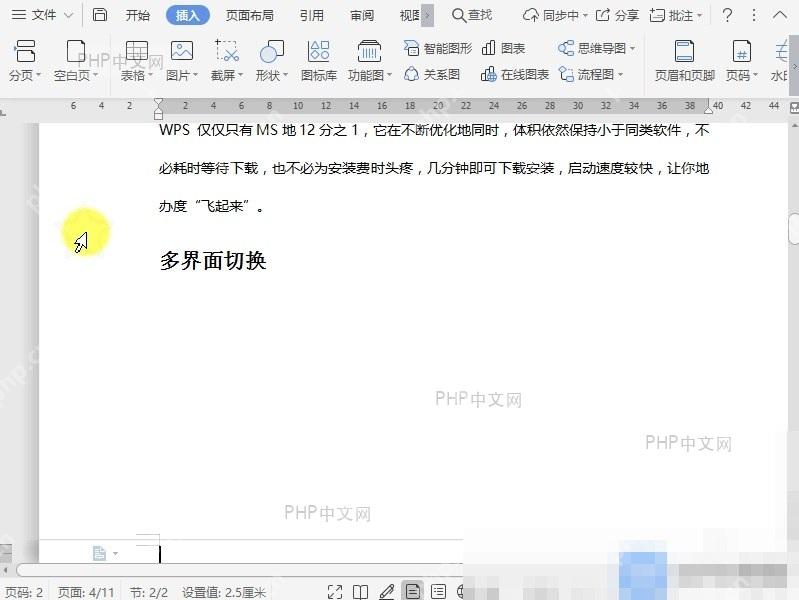Open the 形状 shapes tool
This screenshot has height=600, width=799.
[x=272, y=61]
